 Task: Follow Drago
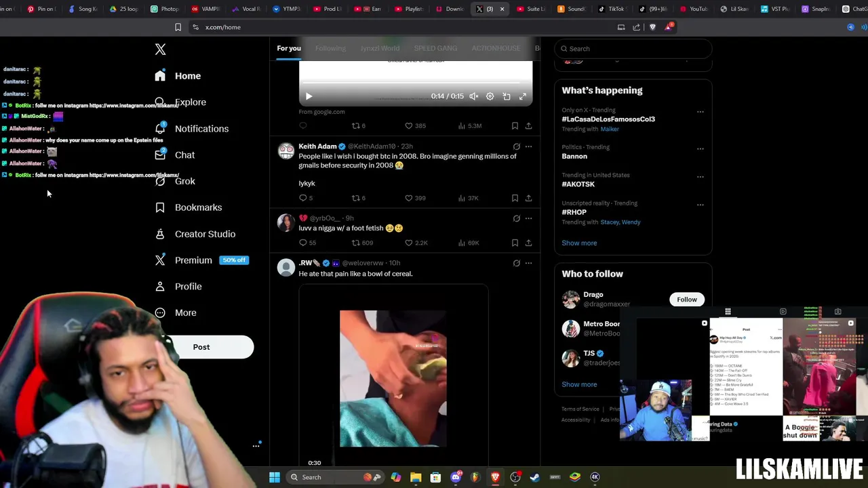pyautogui.click(x=686, y=300)
